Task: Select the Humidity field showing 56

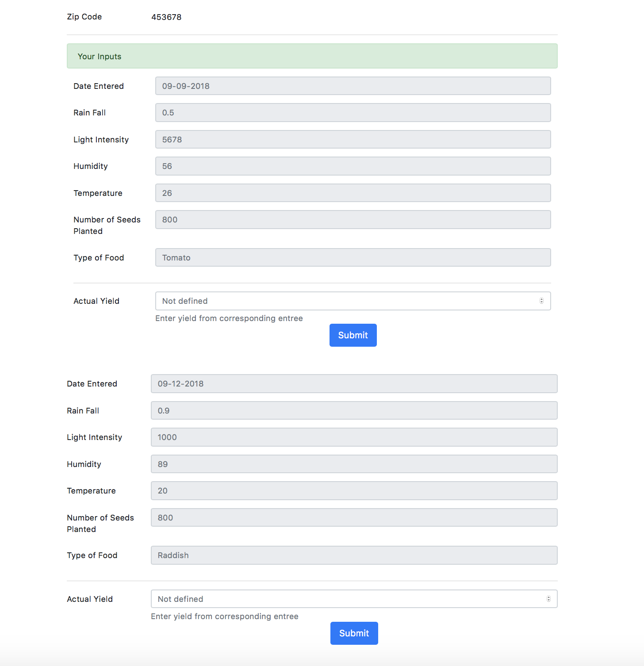Action: [x=353, y=166]
